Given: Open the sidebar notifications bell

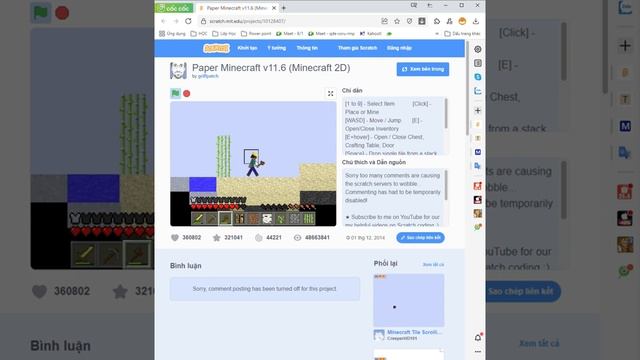Looking at the screenshot, I should click(x=478, y=337).
